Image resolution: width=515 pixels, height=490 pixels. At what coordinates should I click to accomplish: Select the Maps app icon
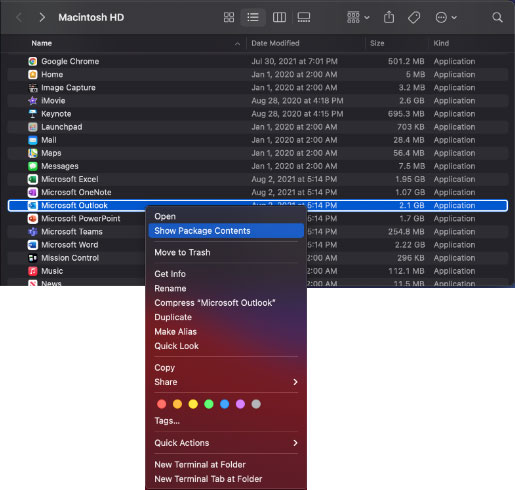coord(33,153)
